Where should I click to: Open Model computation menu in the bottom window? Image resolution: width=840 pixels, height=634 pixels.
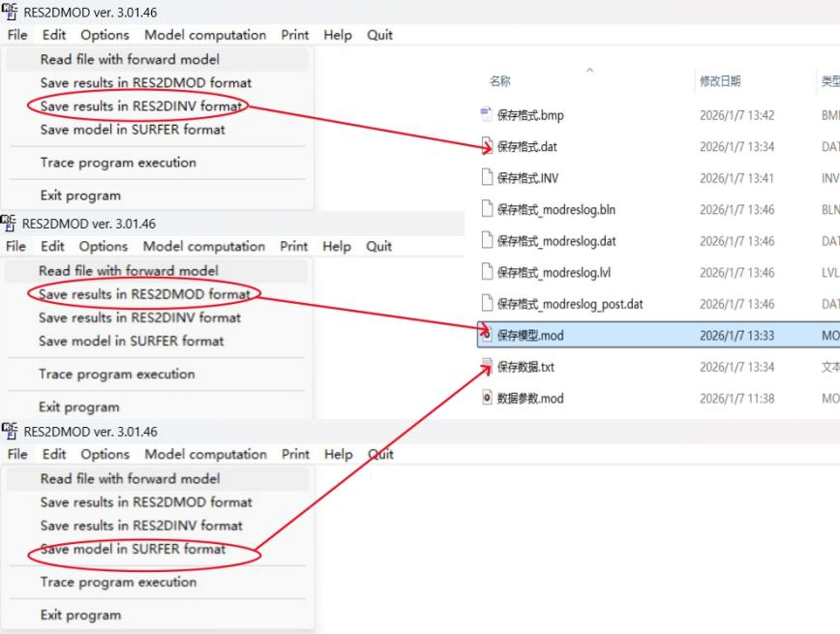click(206, 454)
